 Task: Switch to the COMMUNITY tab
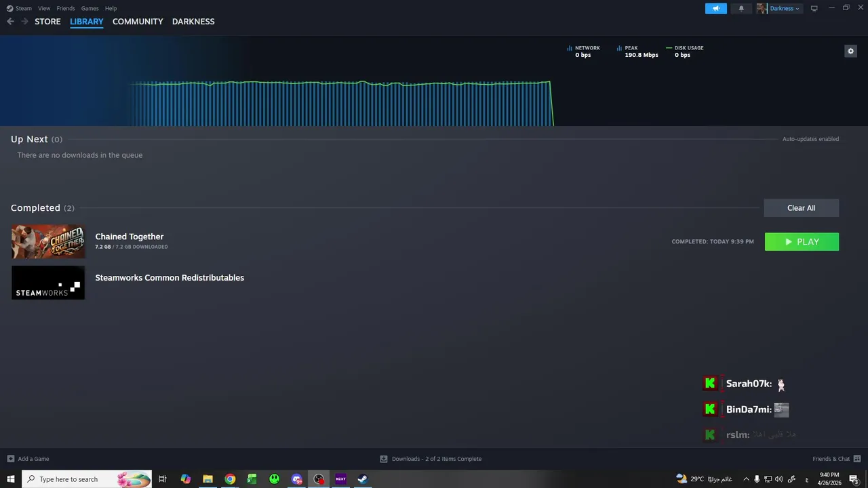pyautogui.click(x=138, y=22)
